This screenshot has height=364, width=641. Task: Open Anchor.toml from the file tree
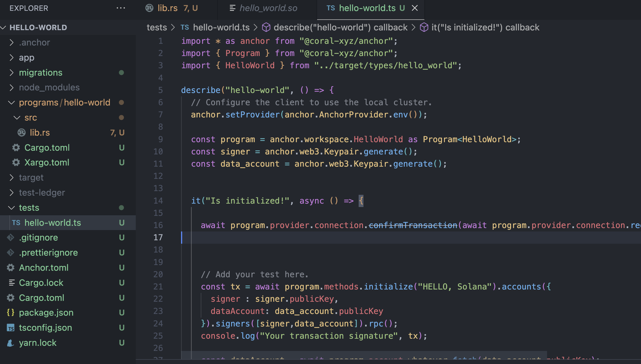44,268
